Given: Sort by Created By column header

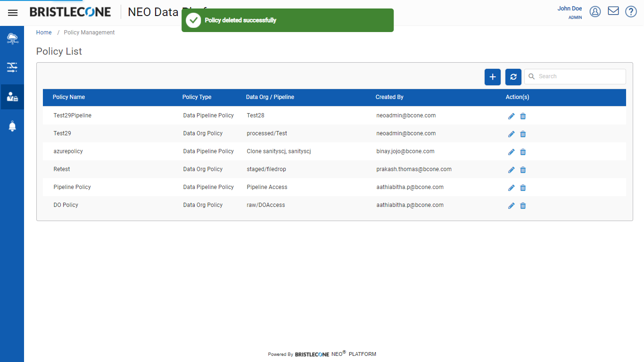Looking at the screenshot, I should pos(389,97).
